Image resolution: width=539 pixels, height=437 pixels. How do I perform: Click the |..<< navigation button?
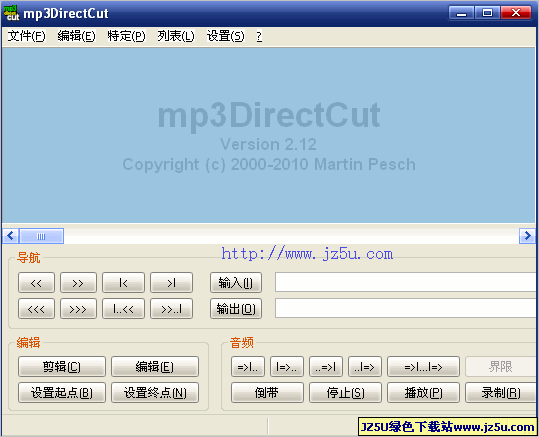tap(123, 309)
